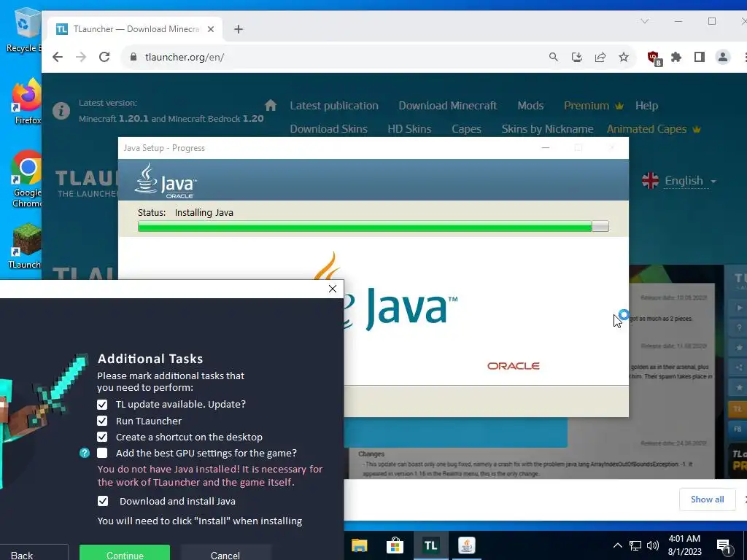Screen dimensions: 747x560
Task: Bookmark this tab with the star icon
Action: pos(624,57)
